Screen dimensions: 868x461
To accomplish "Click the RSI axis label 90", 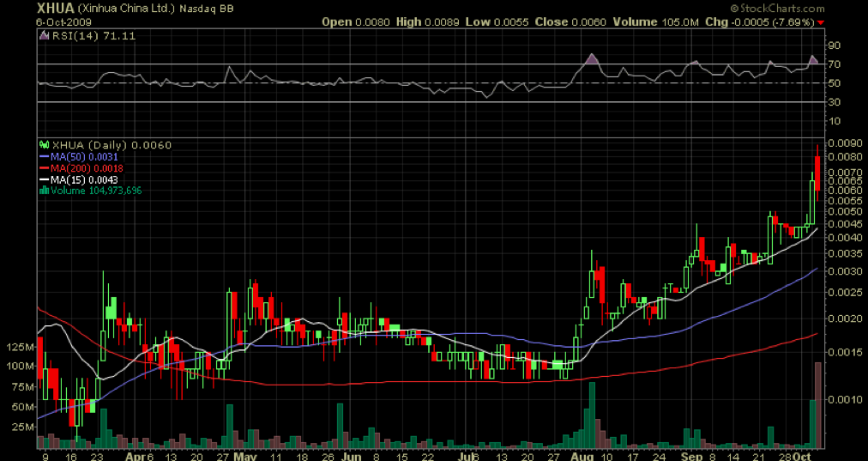I will 835,45.
